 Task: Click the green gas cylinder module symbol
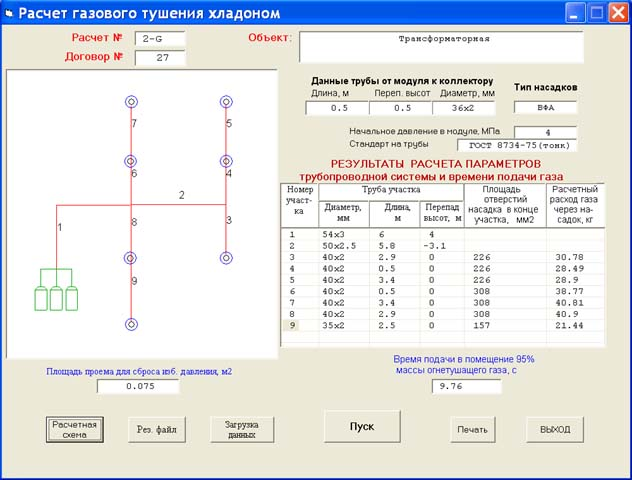56,297
